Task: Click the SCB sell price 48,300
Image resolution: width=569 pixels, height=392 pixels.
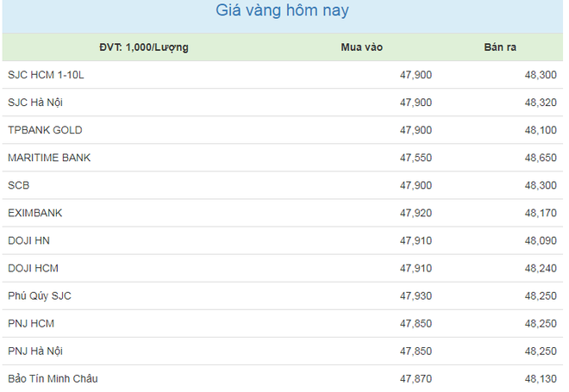Action: [541, 185]
